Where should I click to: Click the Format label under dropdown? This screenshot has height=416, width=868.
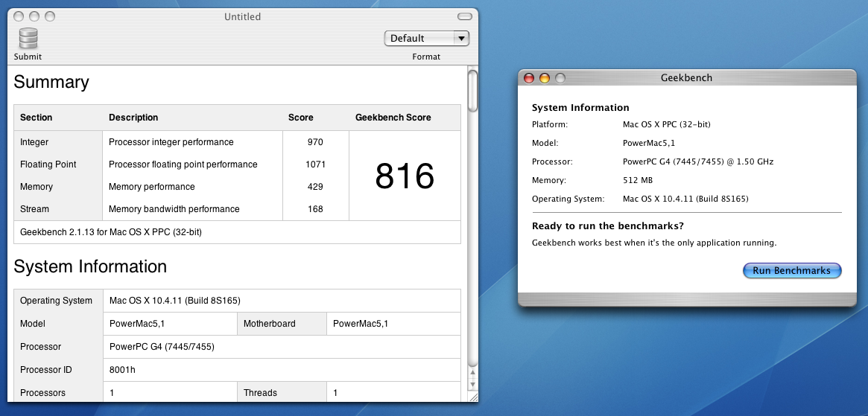[426, 57]
